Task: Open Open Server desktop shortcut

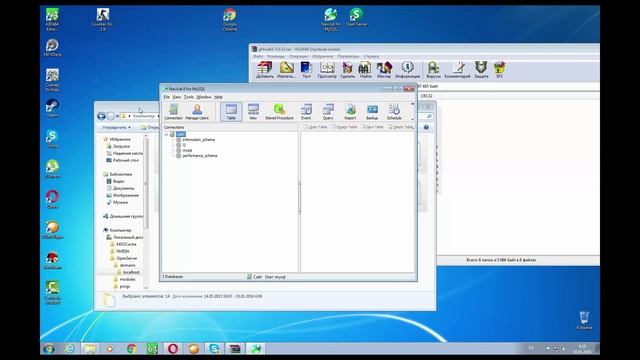Action: tap(356, 17)
